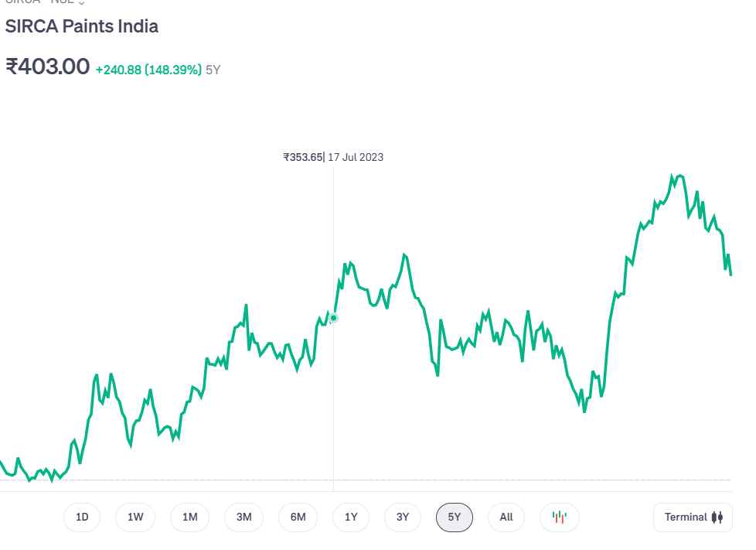This screenshot has height=550, width=756.
Task: Open the Terminal chart view
Action: point(693,517)
